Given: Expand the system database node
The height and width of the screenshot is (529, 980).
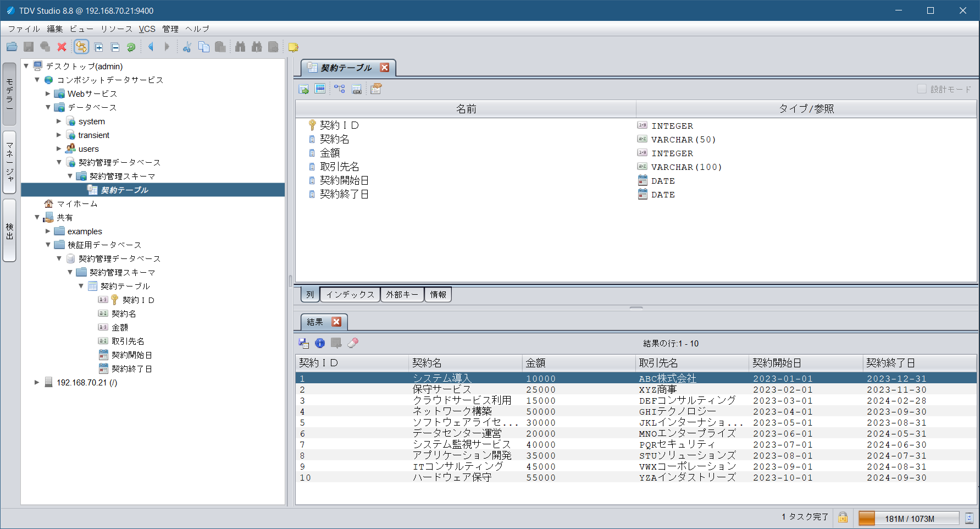Looking at the screenshot, I should click(59, 121).
